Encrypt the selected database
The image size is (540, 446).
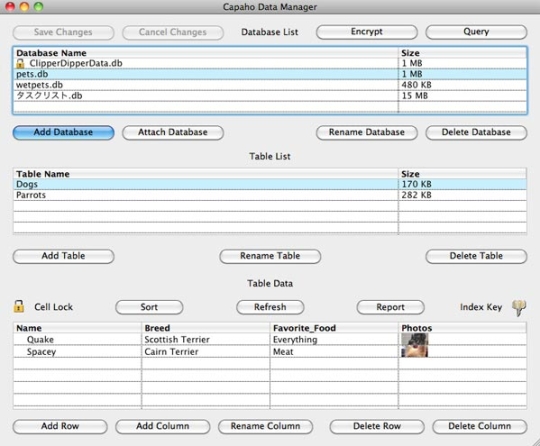(366, 32)
